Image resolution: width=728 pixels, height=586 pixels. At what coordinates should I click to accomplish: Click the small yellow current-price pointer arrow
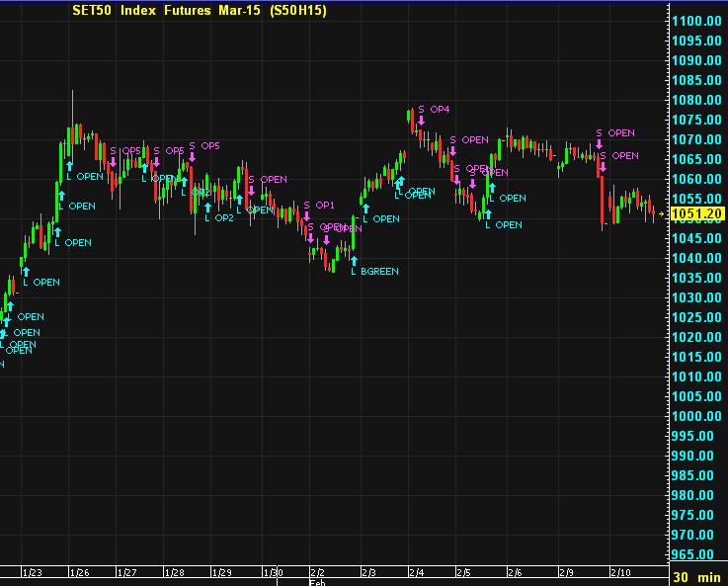pyautogui.click(x=663, y=213)
